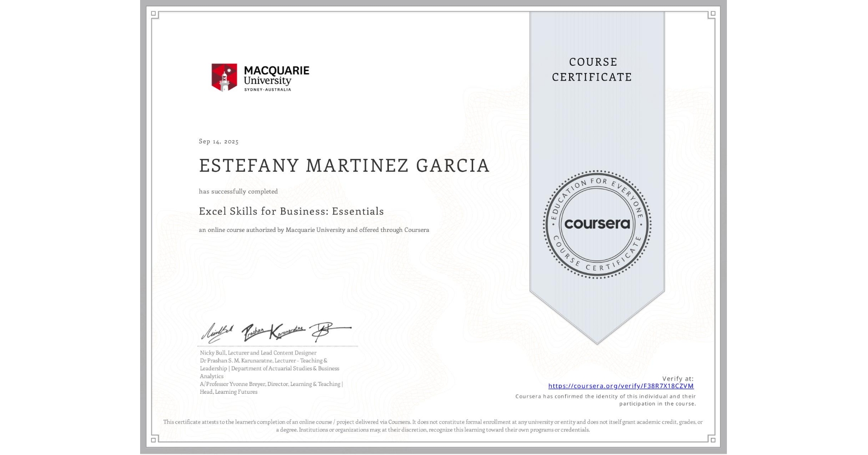Click the 'Verify at:' label
The image size is (868, 455).
pyautogui.click(x=678, y=379)
